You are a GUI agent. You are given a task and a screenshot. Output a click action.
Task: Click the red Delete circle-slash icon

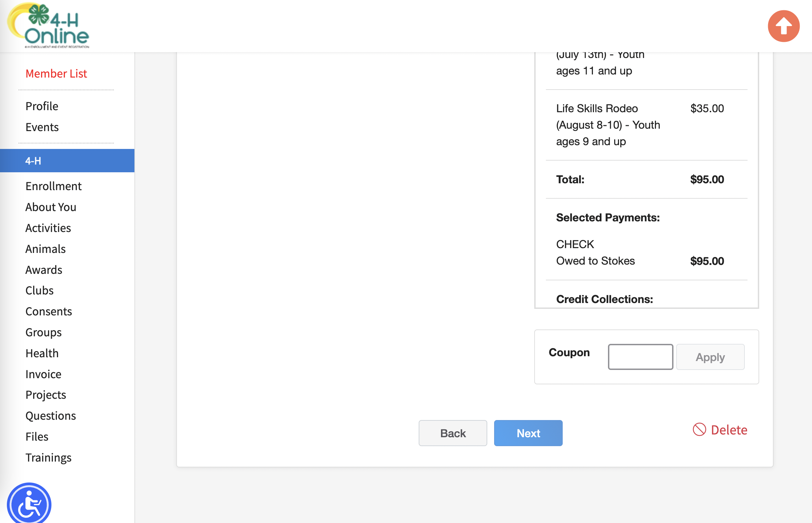(699, 430)
